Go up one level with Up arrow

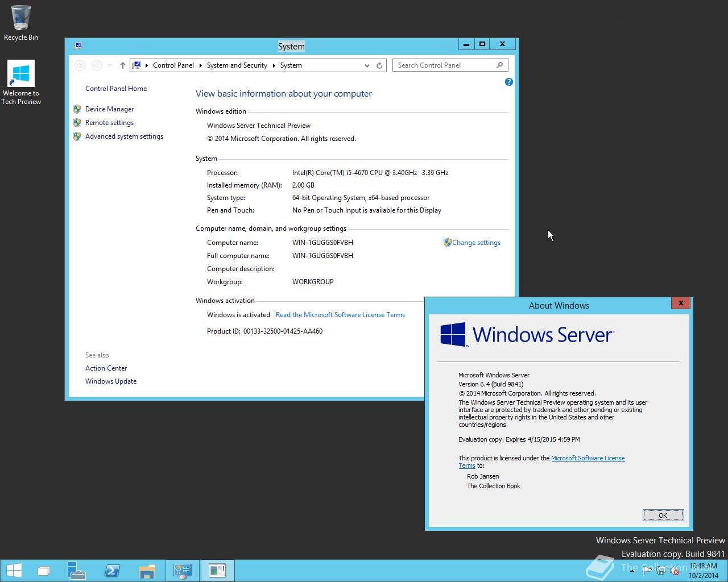pos(122,65)
